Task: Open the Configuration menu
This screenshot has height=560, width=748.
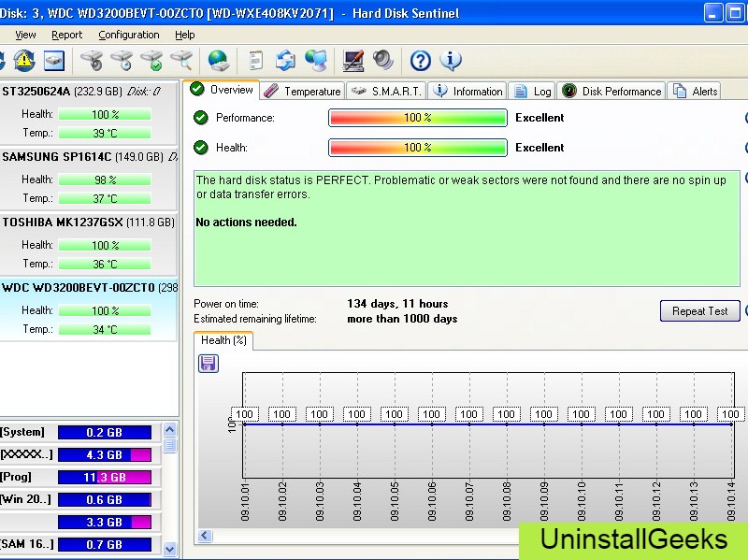Action: tap(129, 35)
